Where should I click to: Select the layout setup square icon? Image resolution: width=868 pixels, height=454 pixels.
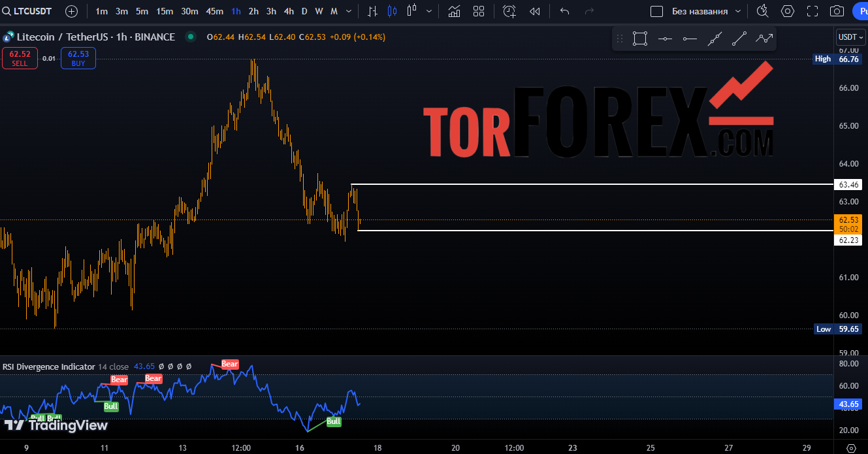point(657,11)
